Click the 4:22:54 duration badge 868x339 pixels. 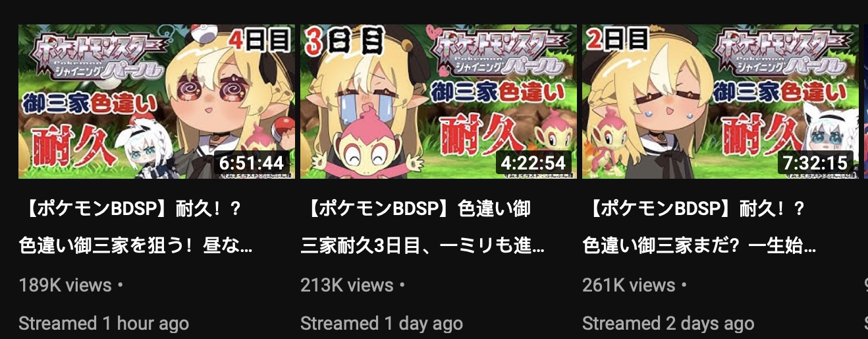[533, 162]
